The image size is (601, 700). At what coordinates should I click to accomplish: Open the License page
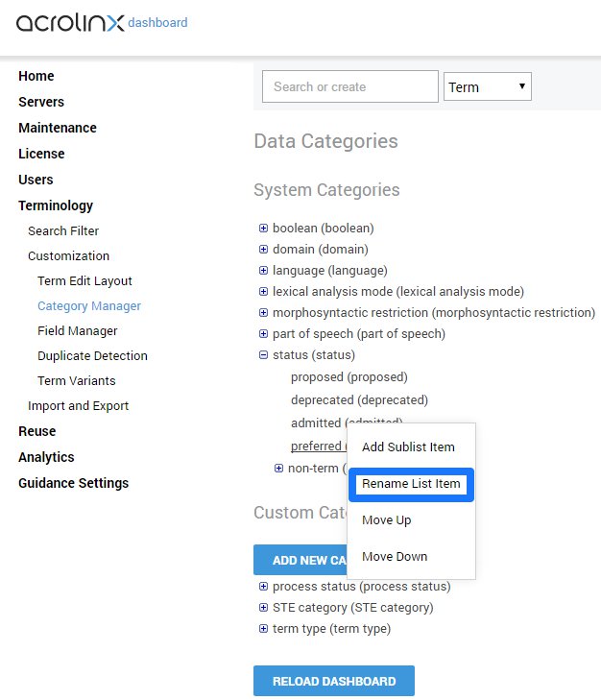[41, 154]
